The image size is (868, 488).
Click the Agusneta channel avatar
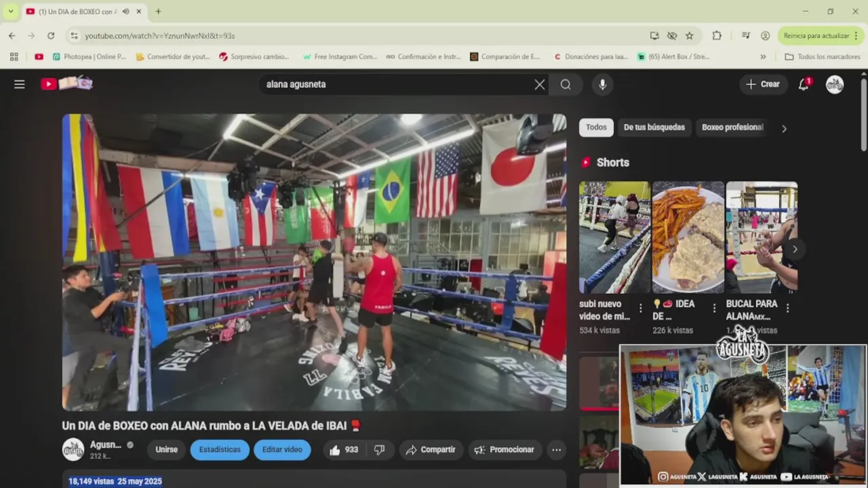point(73,449)
